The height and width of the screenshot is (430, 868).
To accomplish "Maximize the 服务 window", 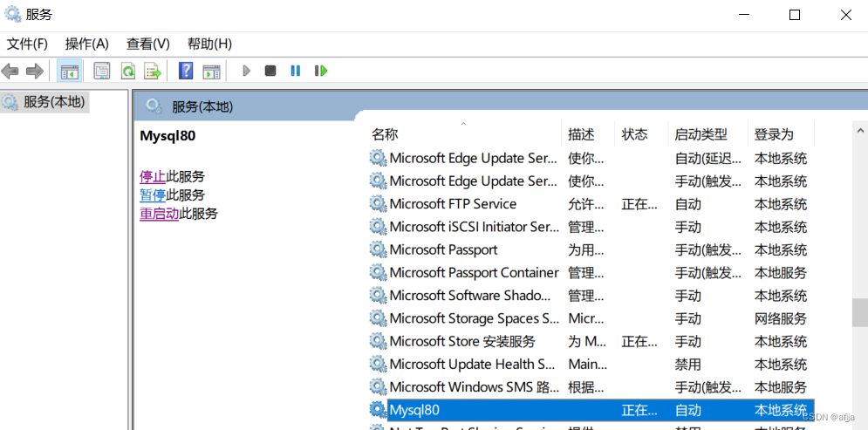I will coord(795,15).
